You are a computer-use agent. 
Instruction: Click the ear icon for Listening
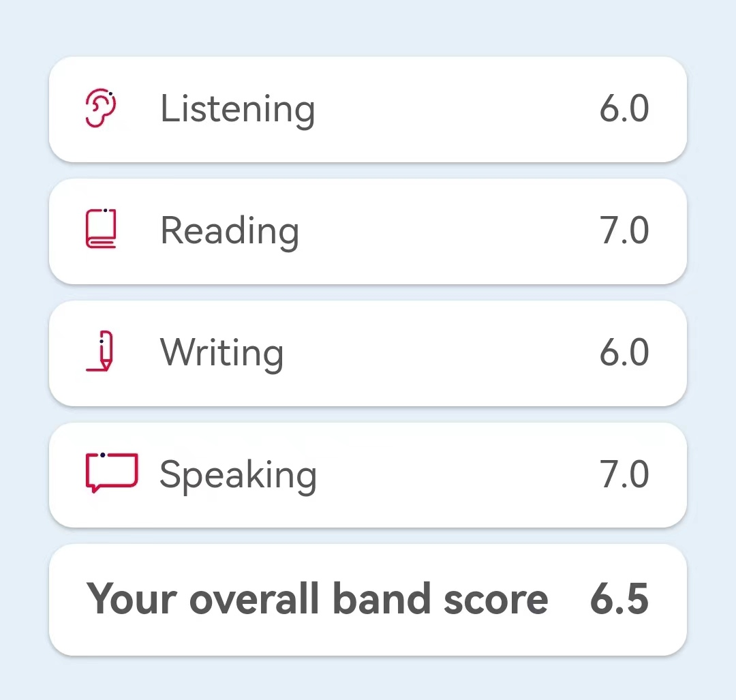(x=100, y=108)
